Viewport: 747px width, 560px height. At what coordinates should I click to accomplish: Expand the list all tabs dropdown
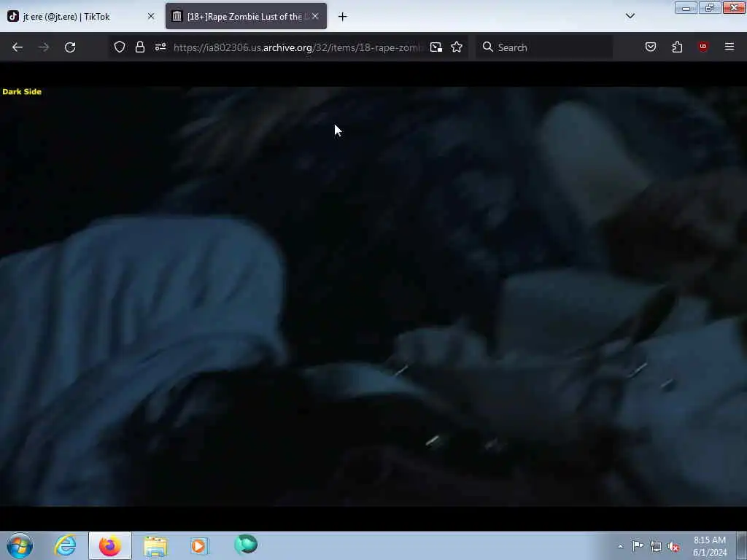click(630, 16)
